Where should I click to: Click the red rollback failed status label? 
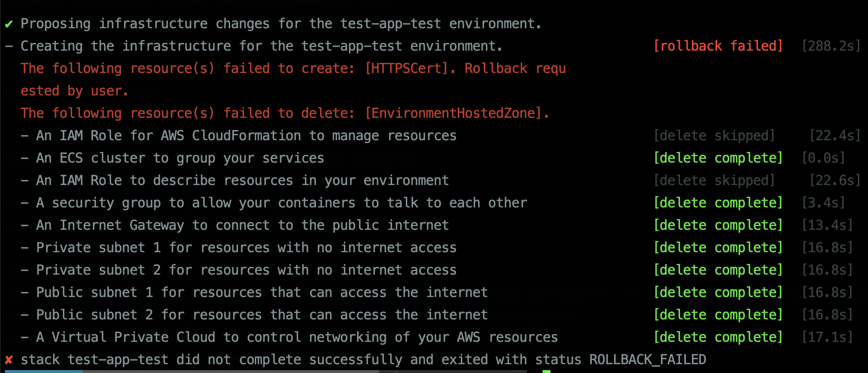click(x=718, y=46)
